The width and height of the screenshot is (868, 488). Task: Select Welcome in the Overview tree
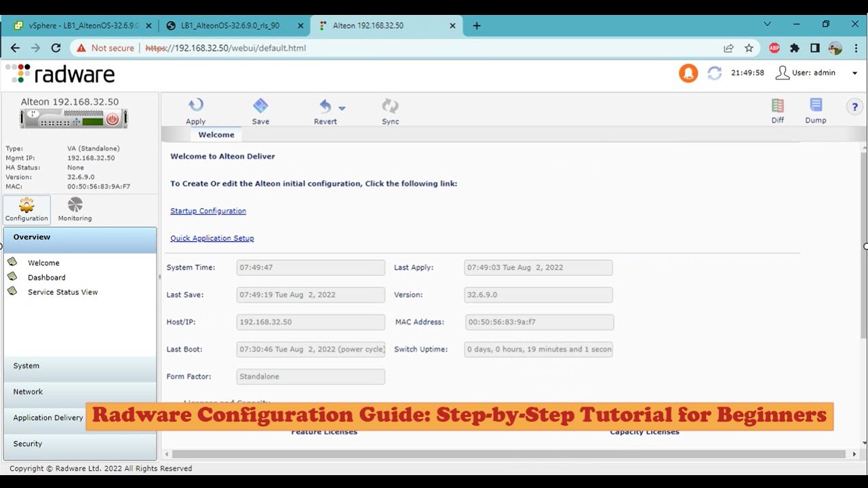(43, 263)
